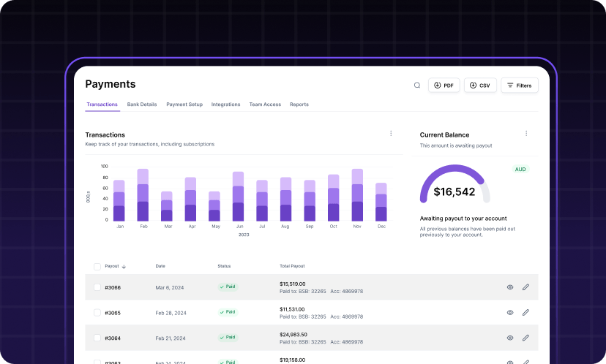Select the checkbox for payout #3066

tap(97, 287)
